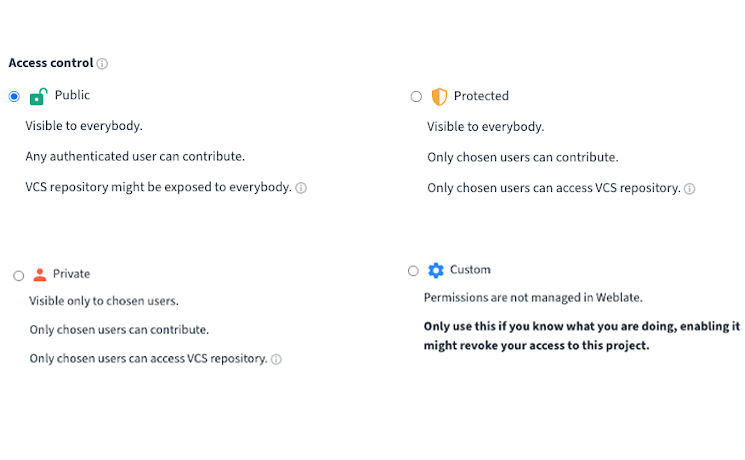Image resolution: width=745 pixels, height=460 pixels.
Task: Click the Private option label
Action: pyautogui.click(x=71, y=274)
